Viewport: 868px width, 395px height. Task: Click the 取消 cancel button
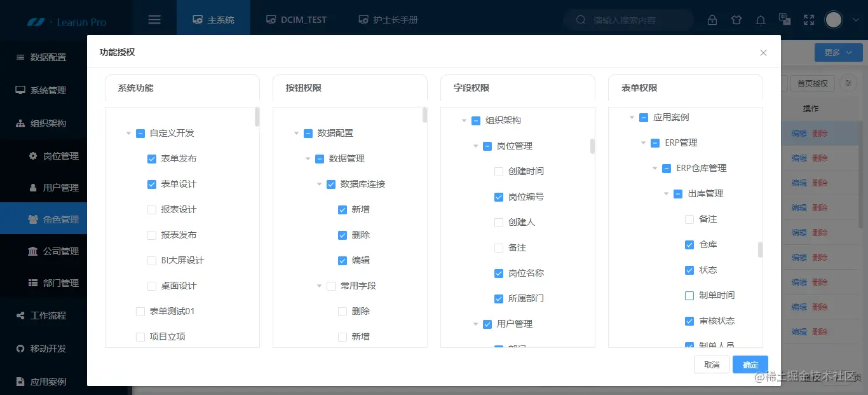click(x=711, y=364)
